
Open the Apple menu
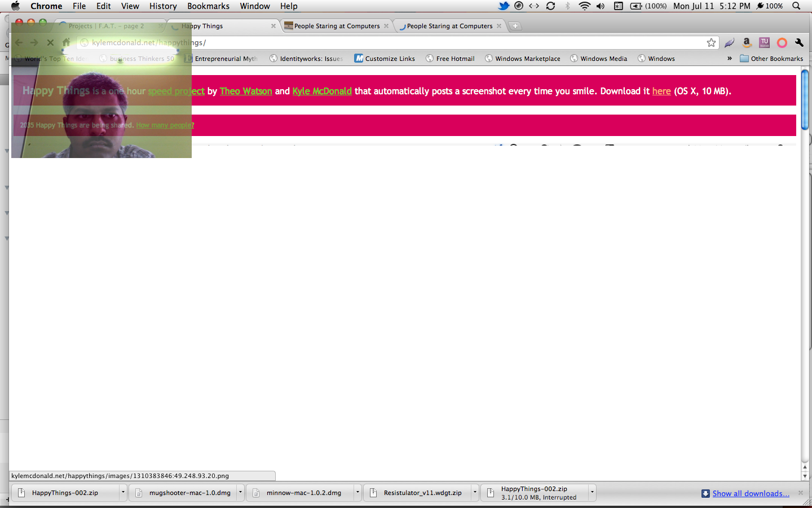15,6
